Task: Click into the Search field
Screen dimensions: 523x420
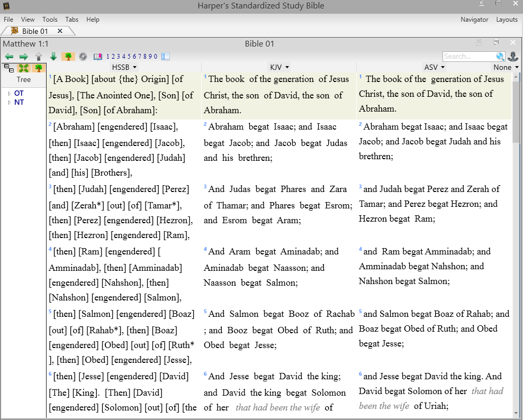Action: [469, 56]
